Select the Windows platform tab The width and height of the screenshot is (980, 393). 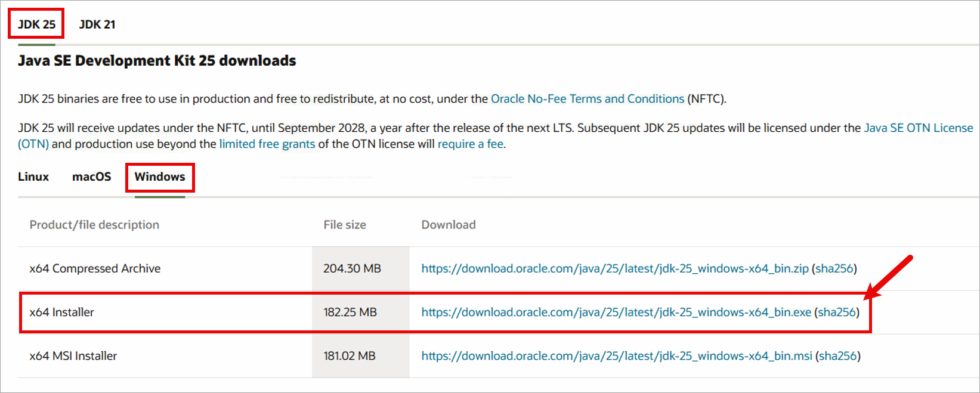coord(160,177)
